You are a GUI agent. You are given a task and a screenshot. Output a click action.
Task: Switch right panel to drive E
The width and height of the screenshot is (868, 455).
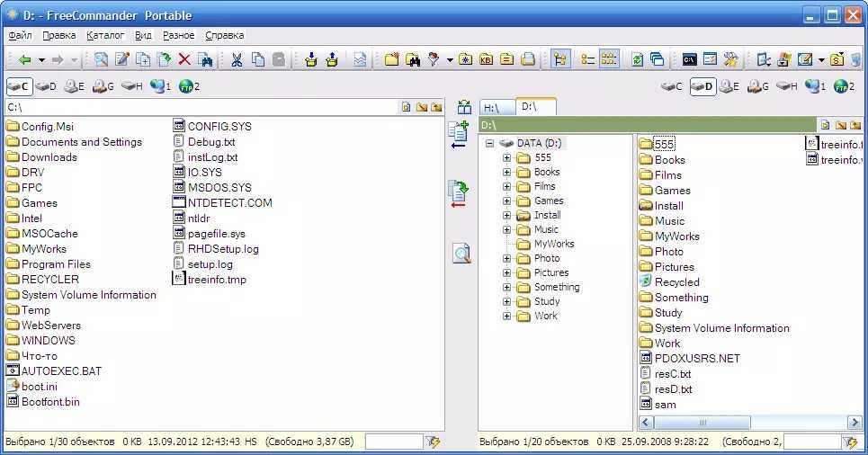729,86
